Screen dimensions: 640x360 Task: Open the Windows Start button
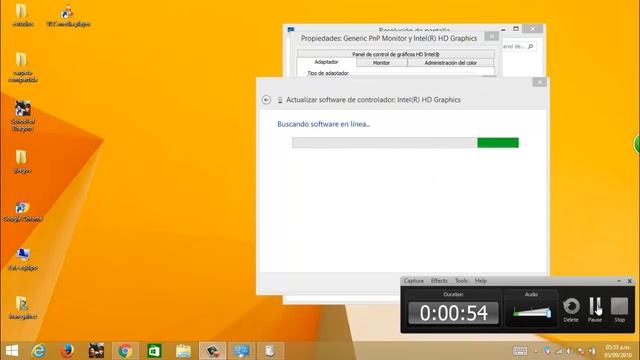click(12, 351)
